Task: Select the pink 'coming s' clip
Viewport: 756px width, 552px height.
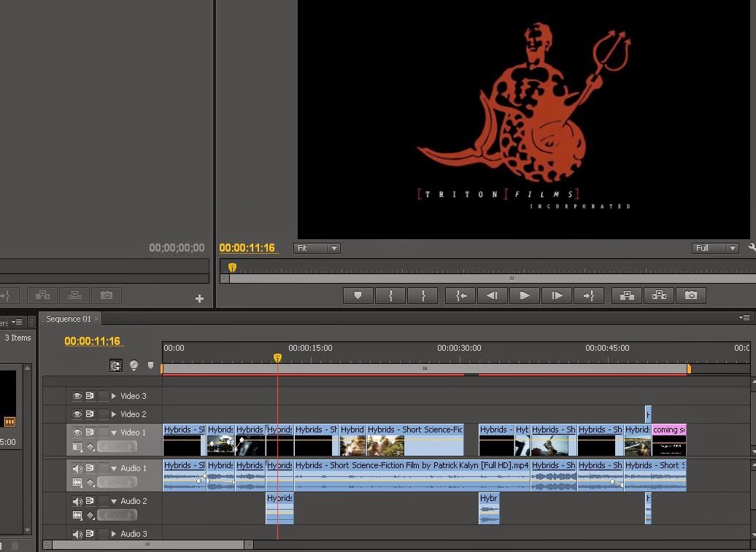Action: coord(669,439)
